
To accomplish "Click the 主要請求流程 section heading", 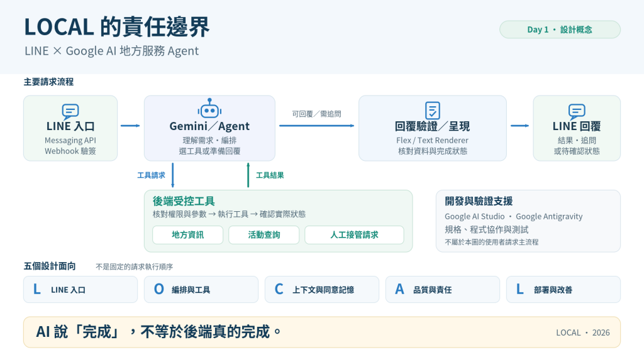I will point(48,82).
